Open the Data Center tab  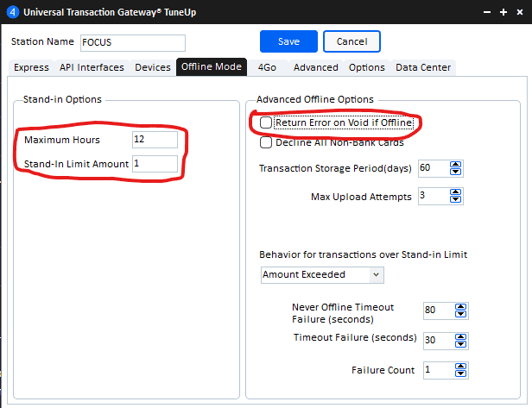tap(423, 67)
